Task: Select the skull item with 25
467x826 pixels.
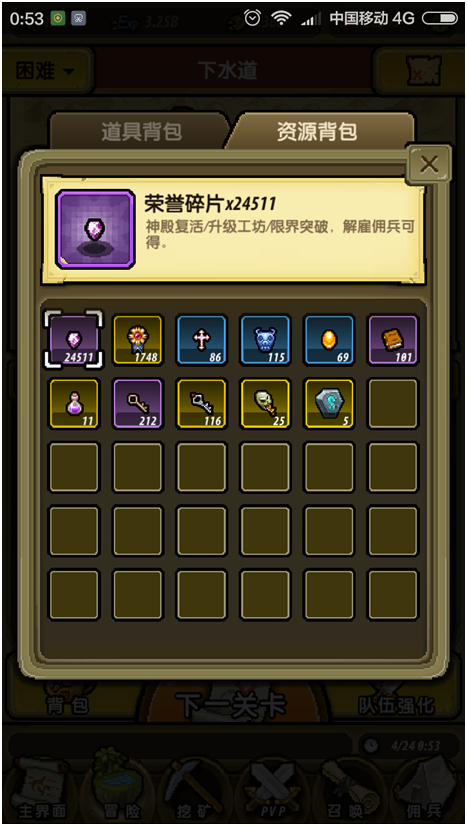Action: (265, 404)
